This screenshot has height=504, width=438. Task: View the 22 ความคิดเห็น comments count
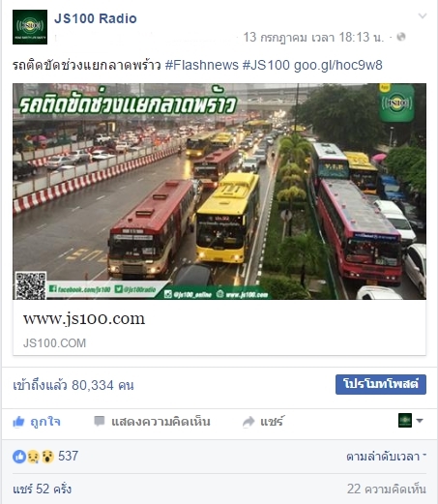click(x=387, y=489)
